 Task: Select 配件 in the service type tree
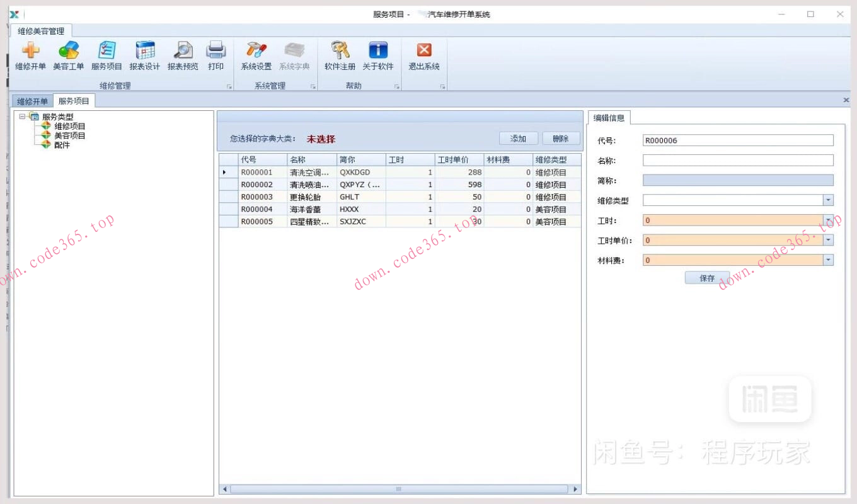(62, 145)
